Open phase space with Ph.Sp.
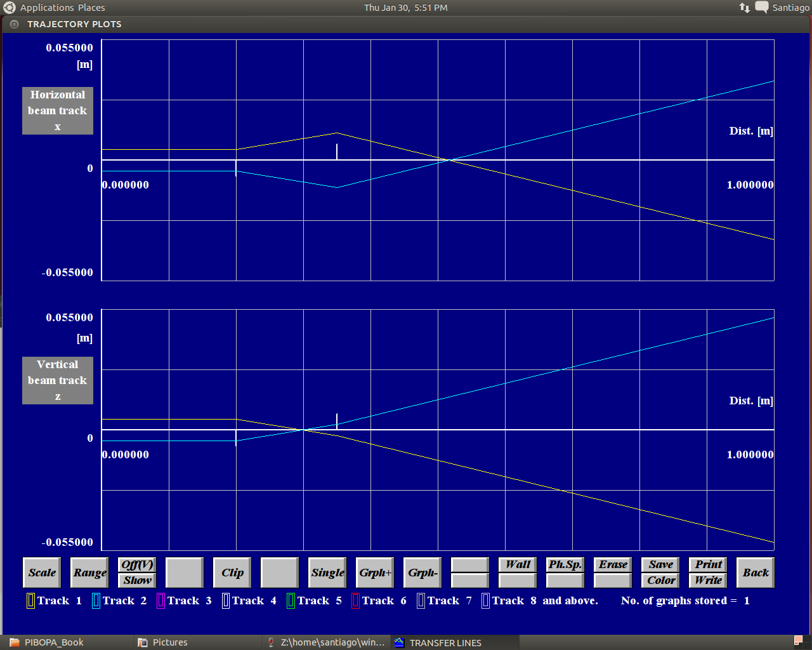 tap(565, 565)
